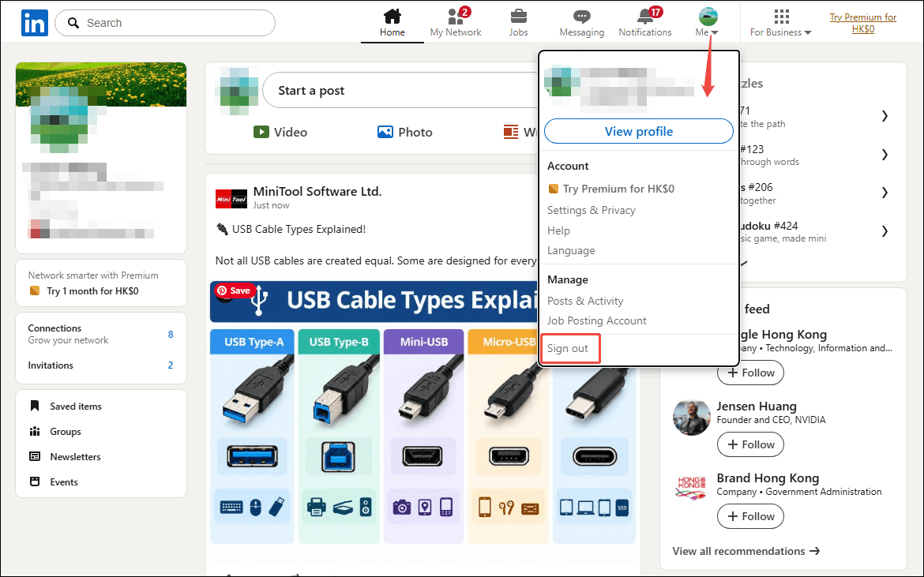924x577 pixels.
Task: Open the Groups icon in sidebar
Action: (35, 431)
